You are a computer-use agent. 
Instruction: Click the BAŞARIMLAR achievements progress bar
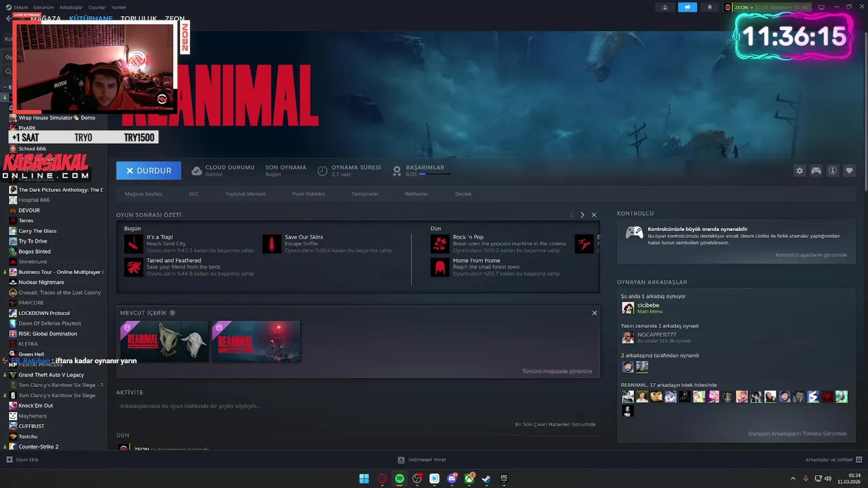(x=435, y=174)
